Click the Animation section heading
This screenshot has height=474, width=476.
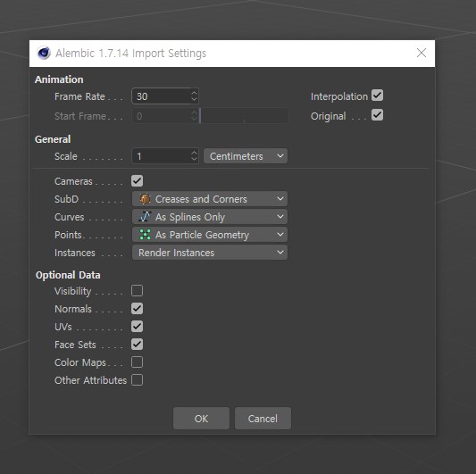coord(59,79)
